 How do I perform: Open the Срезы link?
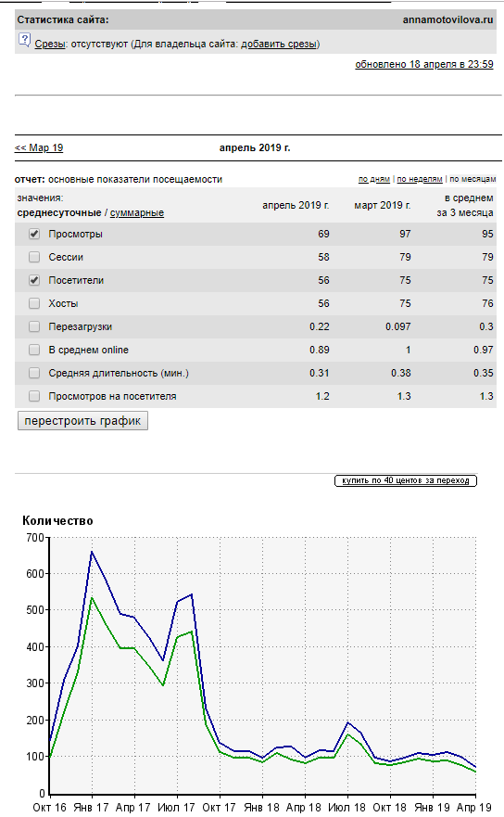[50, 44]
